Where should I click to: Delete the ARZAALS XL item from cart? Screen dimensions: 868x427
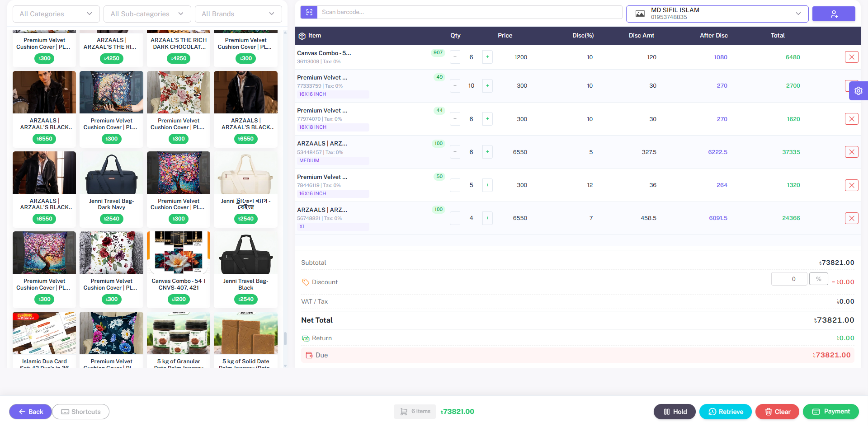click(x=852, y=218)
